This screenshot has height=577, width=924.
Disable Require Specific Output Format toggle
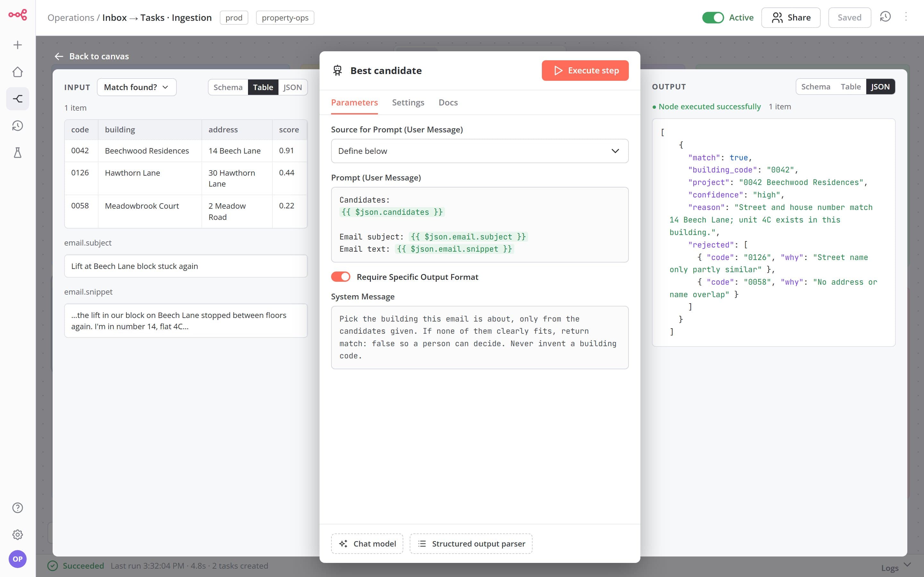pyautogui.click(x=341, y=277)
